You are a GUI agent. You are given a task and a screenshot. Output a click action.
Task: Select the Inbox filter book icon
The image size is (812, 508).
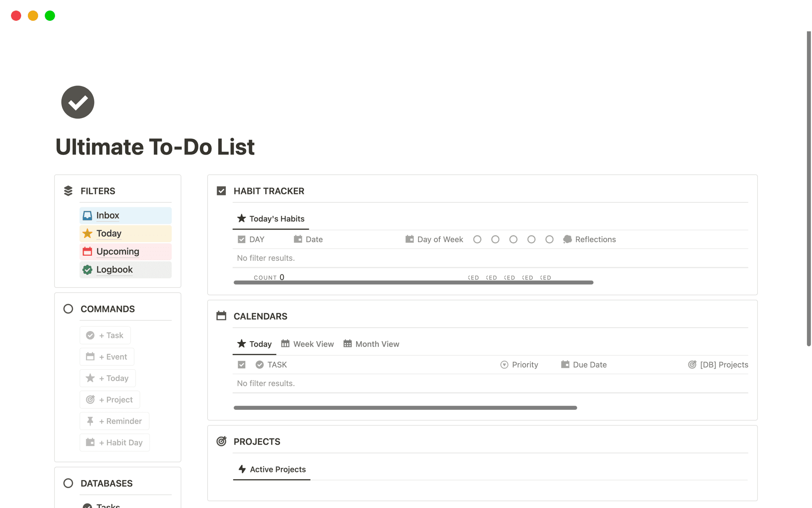tap(87, 215)
